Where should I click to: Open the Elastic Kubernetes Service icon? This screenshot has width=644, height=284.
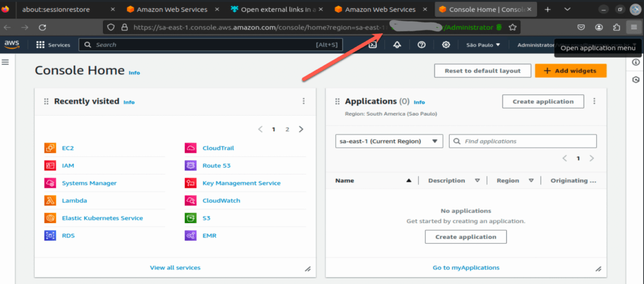[50, 218]
